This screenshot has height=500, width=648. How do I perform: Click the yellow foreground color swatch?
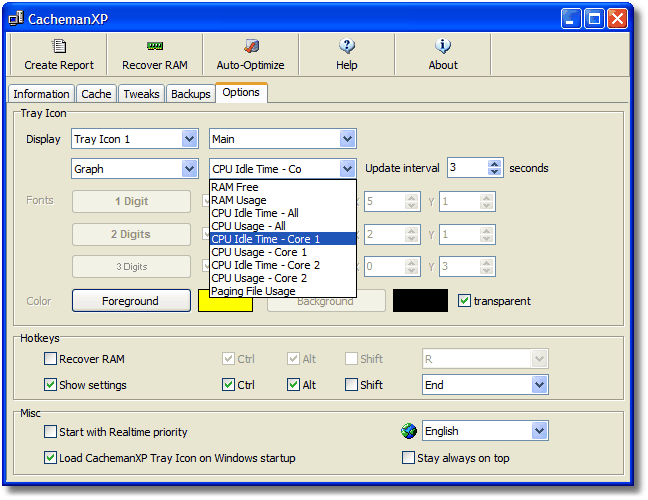(x=225, y=300)
